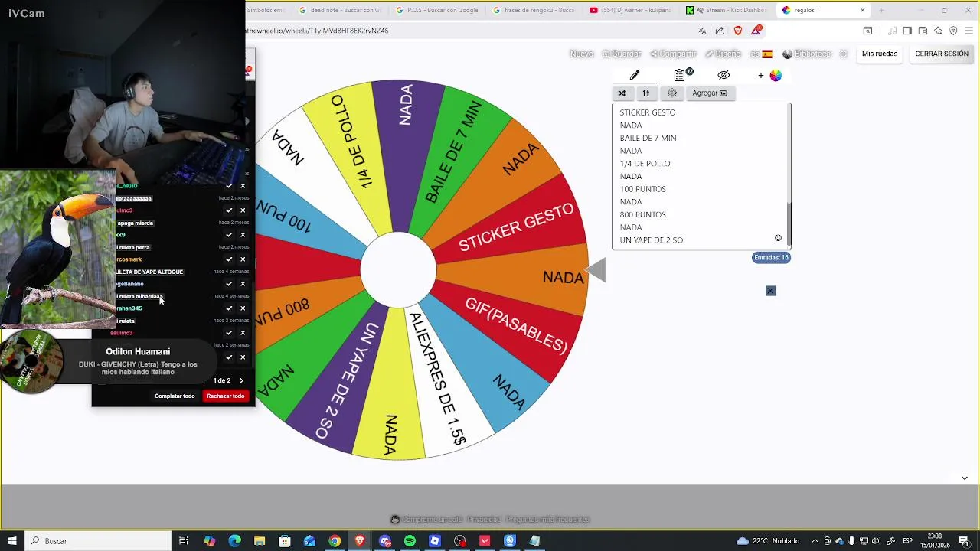Switch to frases de rengoku tab
Image resolution: width=980 pixels, height=551 pixels.
click(x=534, y=10)
